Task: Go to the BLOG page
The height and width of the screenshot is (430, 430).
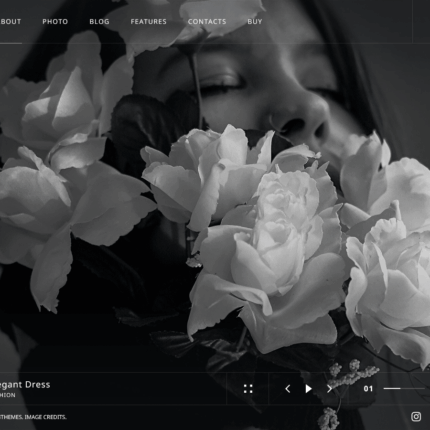Action: (x=99, y=22)
